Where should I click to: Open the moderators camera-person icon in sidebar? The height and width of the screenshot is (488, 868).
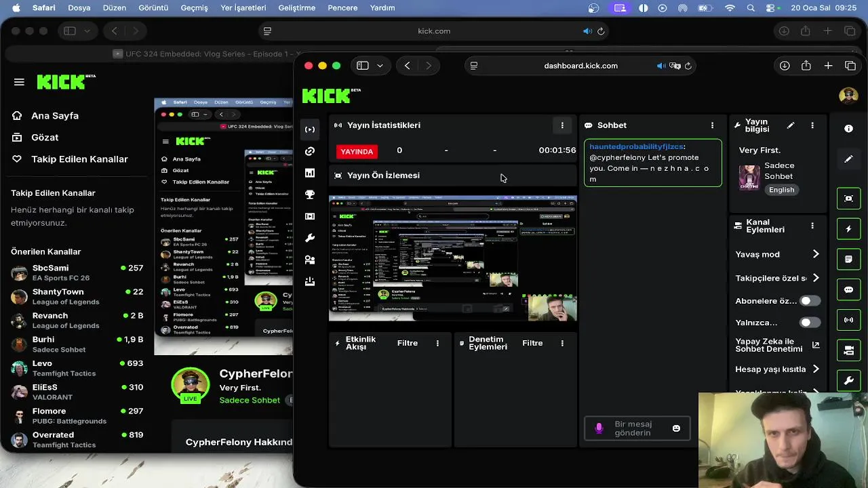tap(310, 260)
